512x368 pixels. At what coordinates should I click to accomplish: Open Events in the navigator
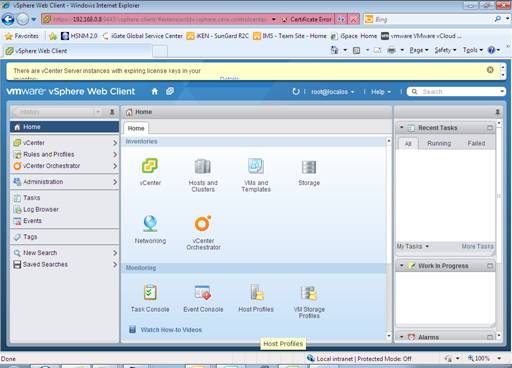tap(64, 221)
